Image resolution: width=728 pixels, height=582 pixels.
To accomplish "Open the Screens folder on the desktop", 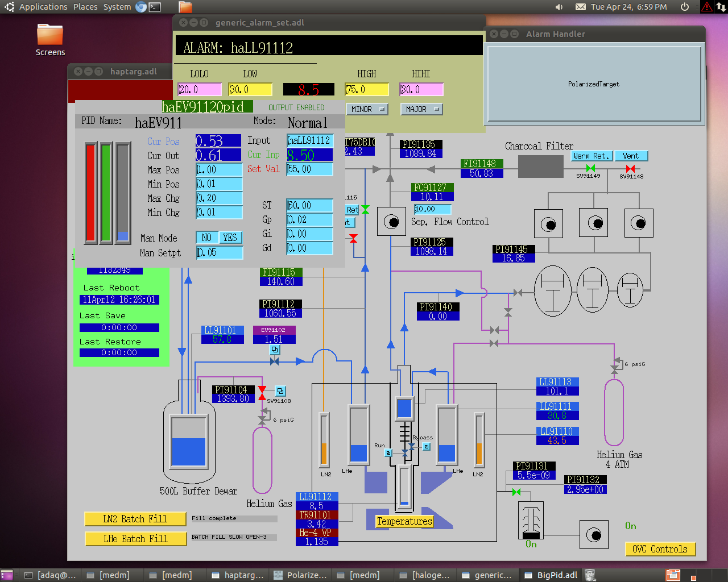I will 50,40.
